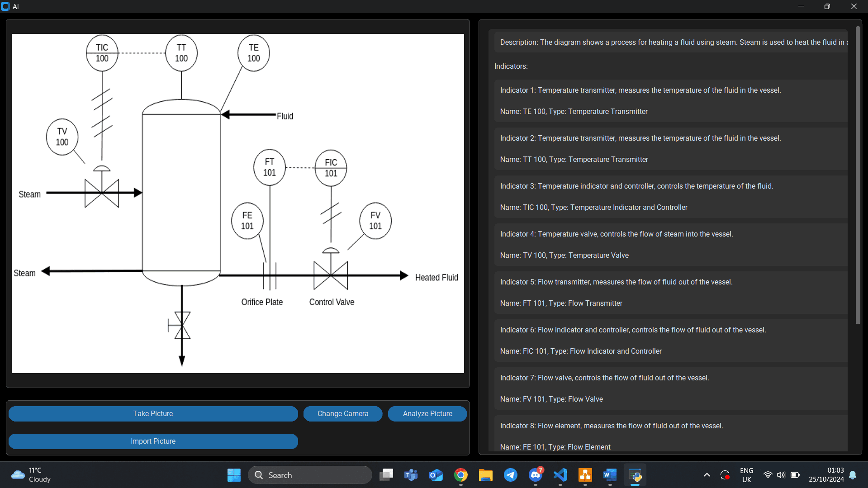The width and height of the screenshot is (868, 488).
Task: Click the FE 101 instrument bubble
Action: click(x=247, y=221)
